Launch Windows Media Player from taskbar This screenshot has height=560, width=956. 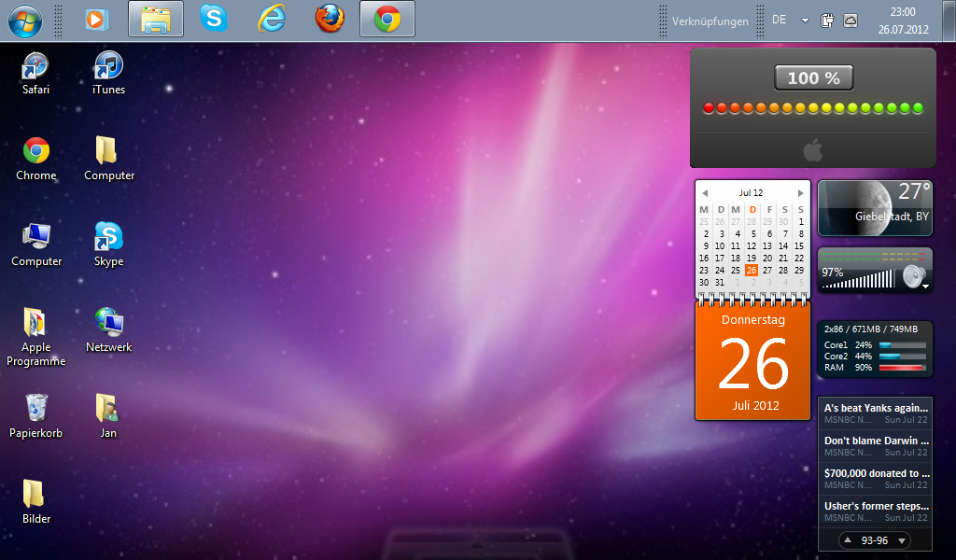pyautogui.click(x=96, y=20)
